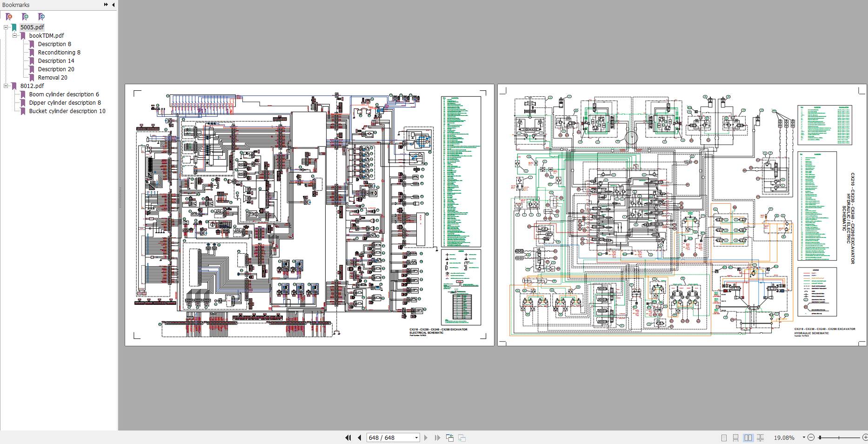The height and width of the screenshot is (444, 868).
Task: Select the Boom cylinder description 6 bookmark
Action: click(x=64, y=94)
